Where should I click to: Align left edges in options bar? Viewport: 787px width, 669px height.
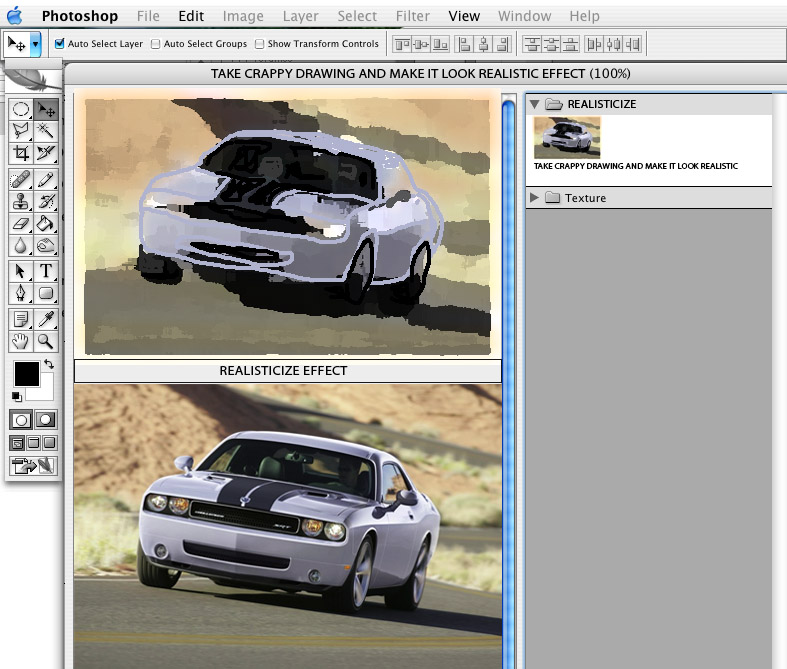point(465,44)
